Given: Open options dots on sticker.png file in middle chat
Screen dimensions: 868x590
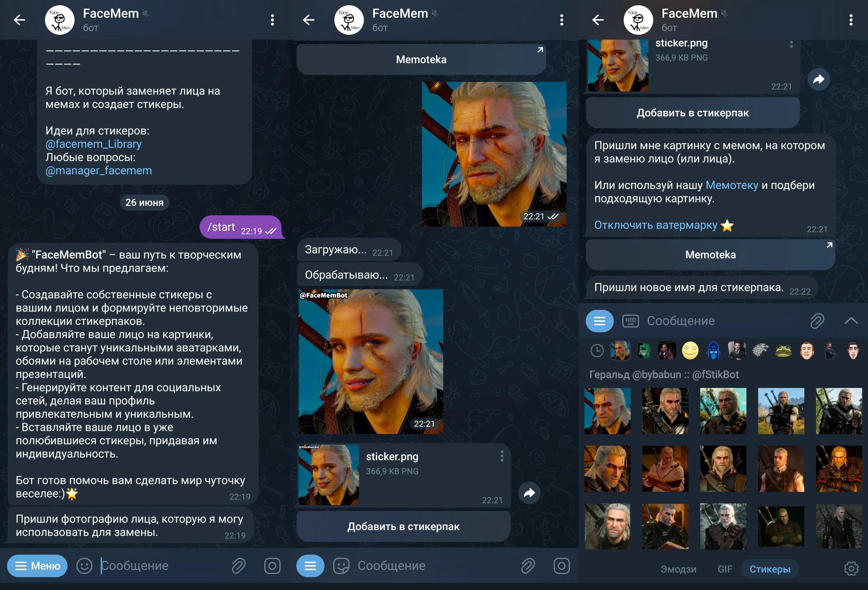Looking at the screenshot, I should tap(502, 456).
